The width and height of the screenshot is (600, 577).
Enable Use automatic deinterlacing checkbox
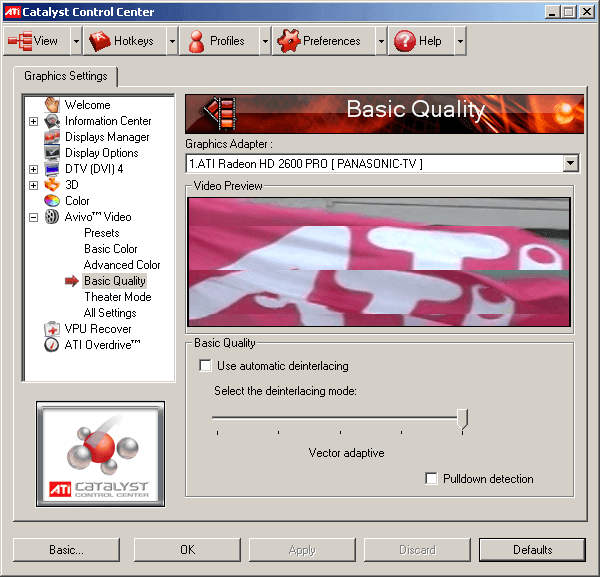click(205, 365)
